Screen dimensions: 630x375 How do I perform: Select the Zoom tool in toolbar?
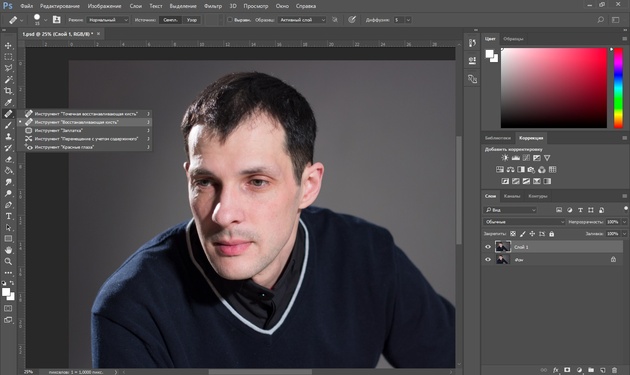click(8, 262)
